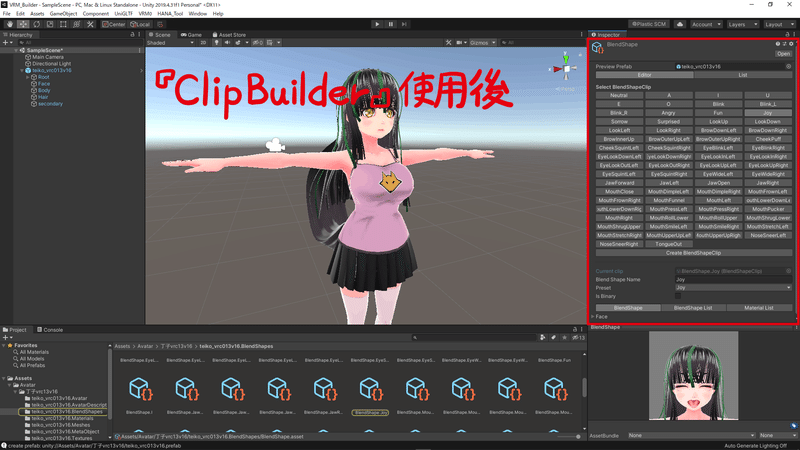Click the project asset search field
Screen dimensions: 800x450
pos(474,337)
